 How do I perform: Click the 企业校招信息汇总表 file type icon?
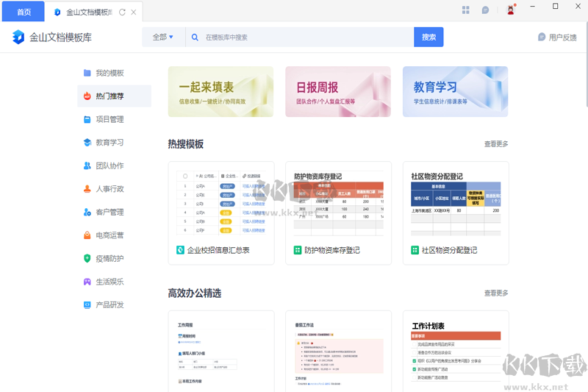click(180, 250)
